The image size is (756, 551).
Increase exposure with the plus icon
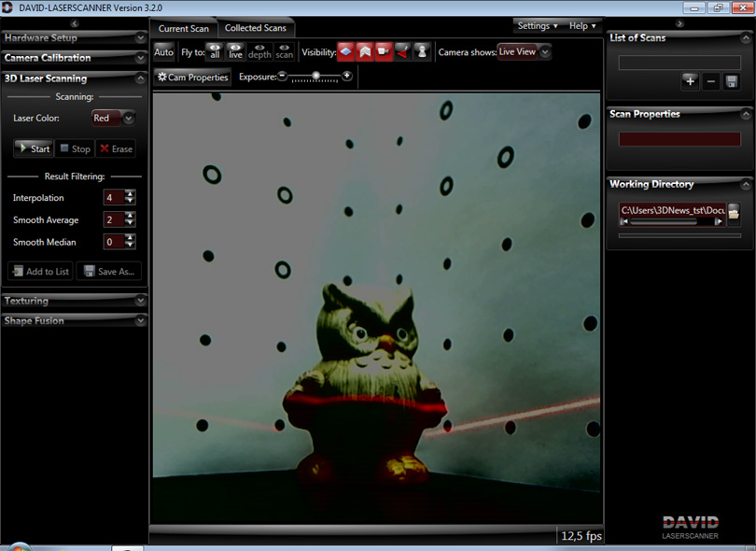click(x=347, y=76)
